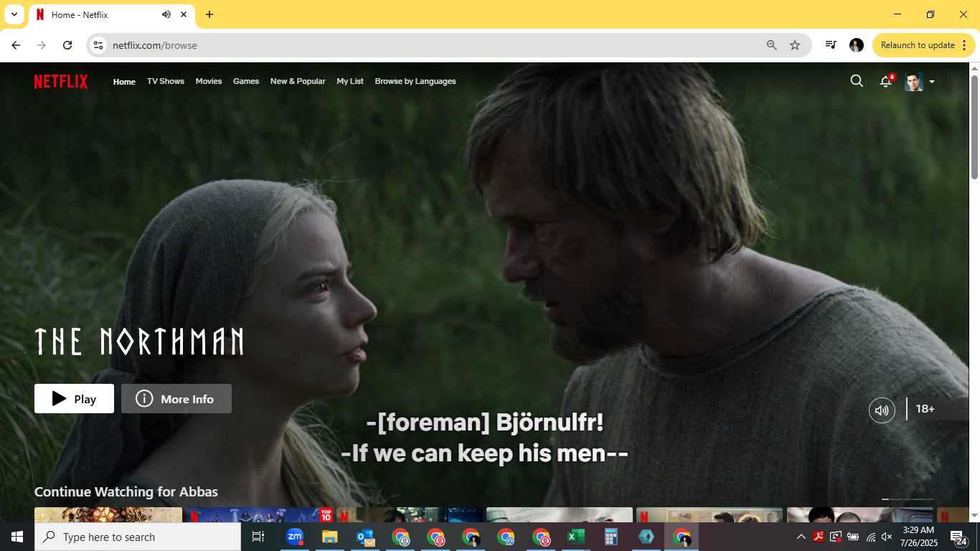Mute the tab via its speaker icon
The width and height of the screenshot is (980, 551).
[x=166, y=14]
